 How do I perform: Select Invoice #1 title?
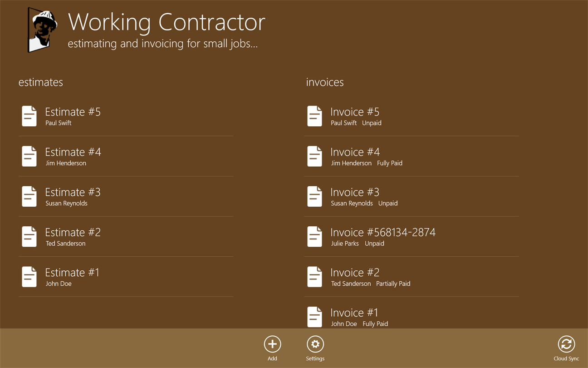[x=354, y=313]
